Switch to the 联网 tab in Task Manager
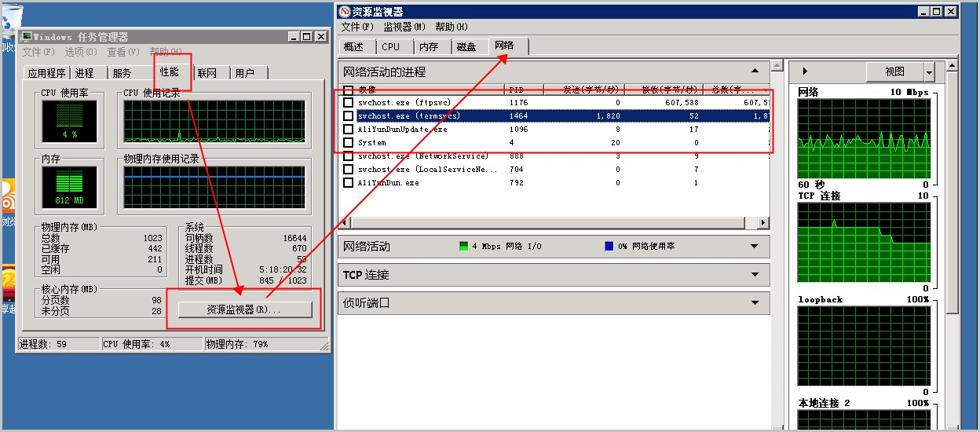Screen dimensions: 980x432 click(x=207, y=72)
